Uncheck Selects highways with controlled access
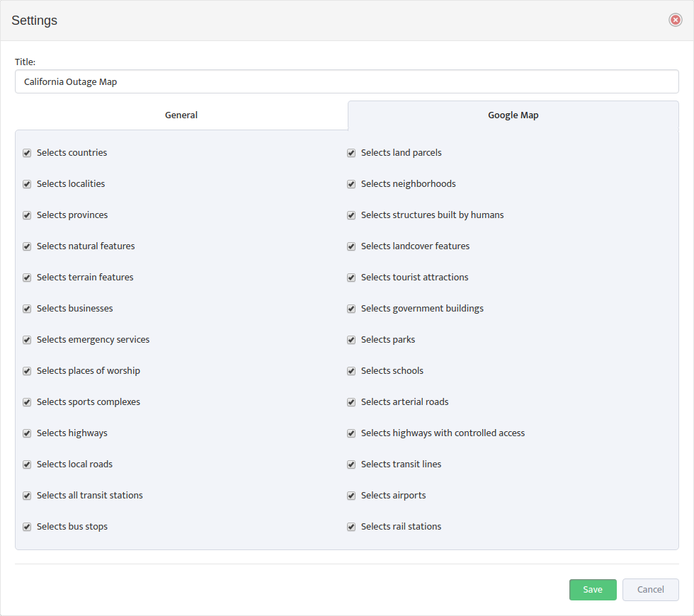 [x=351, y=433]
